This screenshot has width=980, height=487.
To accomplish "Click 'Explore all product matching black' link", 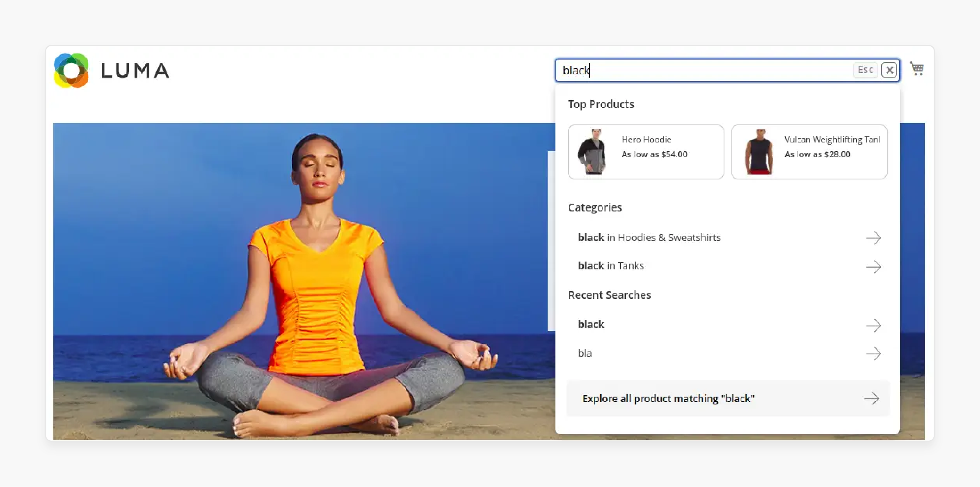I will click(727, 399).
